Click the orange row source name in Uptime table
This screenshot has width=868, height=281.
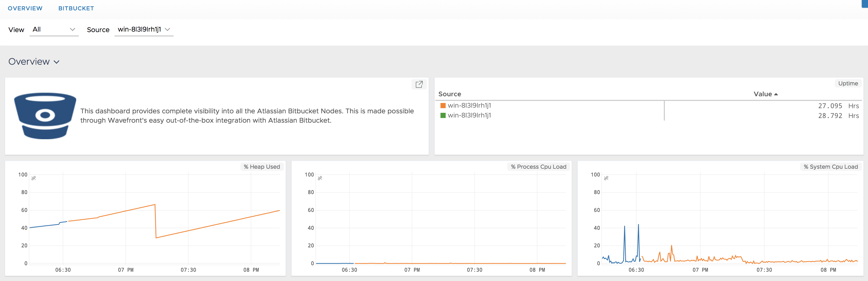[469, 106]
